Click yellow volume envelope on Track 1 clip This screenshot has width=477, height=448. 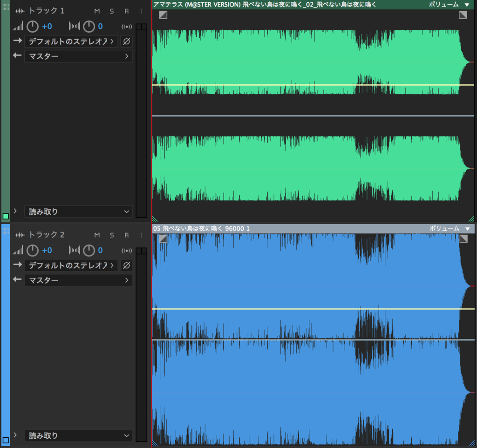coord(313,85)
